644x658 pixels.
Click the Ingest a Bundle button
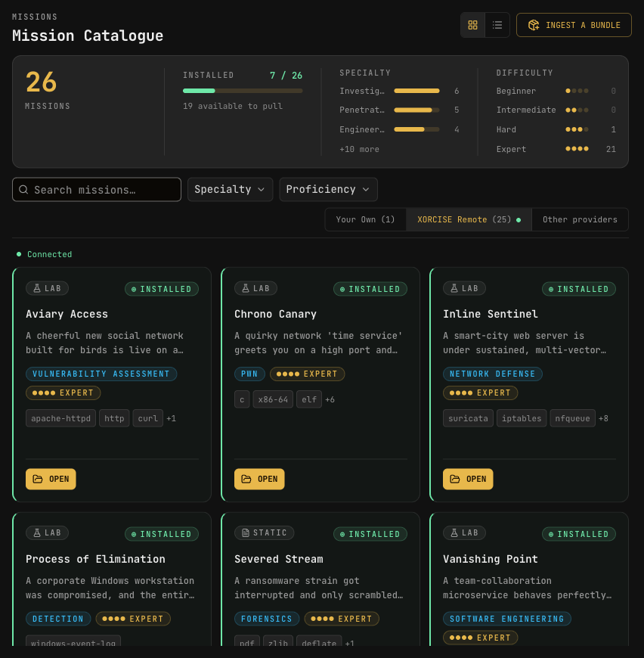(x=574, y=25)
